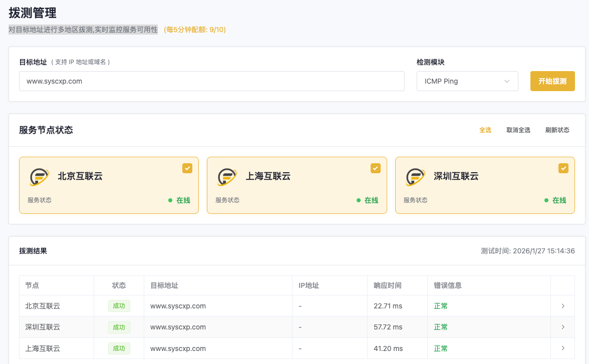Click the target address input field

tap(211, 81)
